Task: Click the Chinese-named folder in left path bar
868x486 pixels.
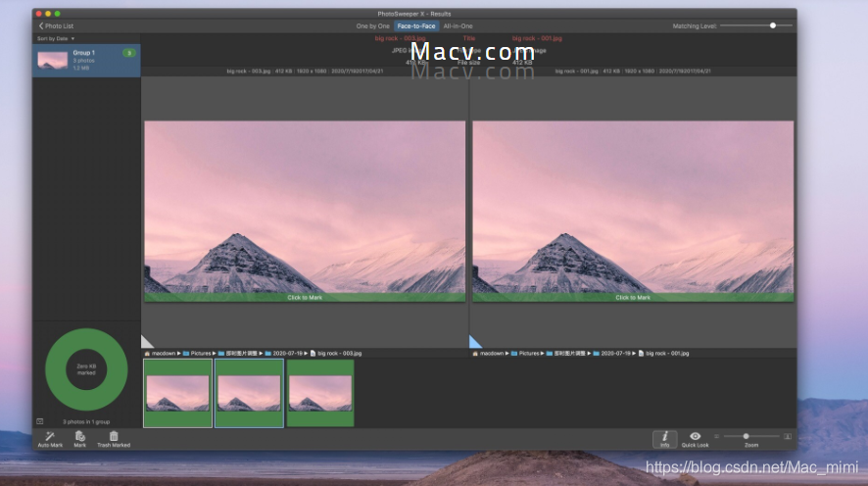Action: (238, 353)
